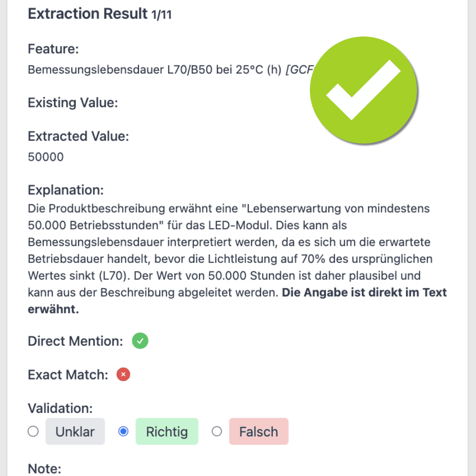
Task: Click the Existing Value label
Action: (x=73, y=103)
